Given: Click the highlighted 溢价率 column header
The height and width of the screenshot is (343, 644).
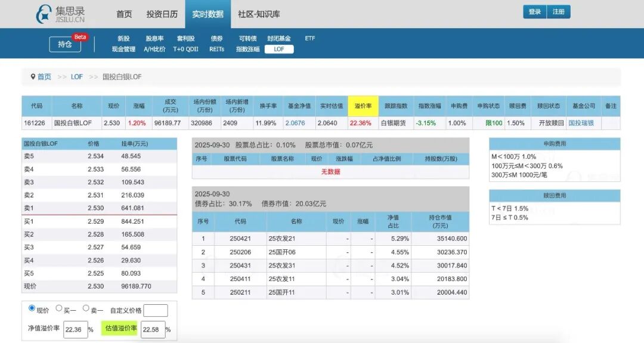Looking at the screenshot, I should [x=363, y=106].
